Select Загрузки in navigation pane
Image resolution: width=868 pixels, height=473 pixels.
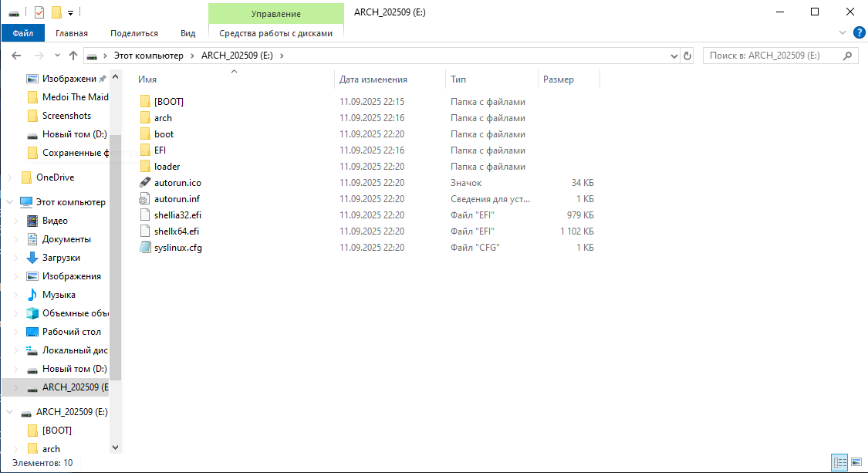click(61, 258)
